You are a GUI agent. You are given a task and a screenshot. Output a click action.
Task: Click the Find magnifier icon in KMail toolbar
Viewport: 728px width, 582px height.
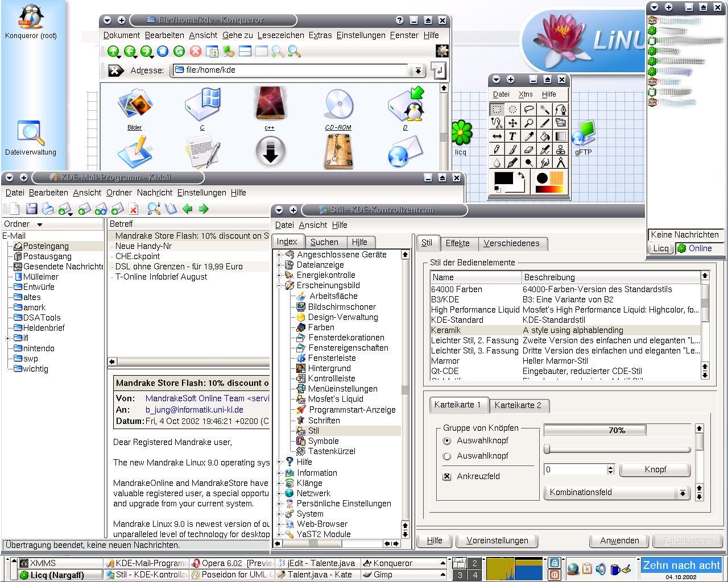pyautogui.click(x=154, y=209)
